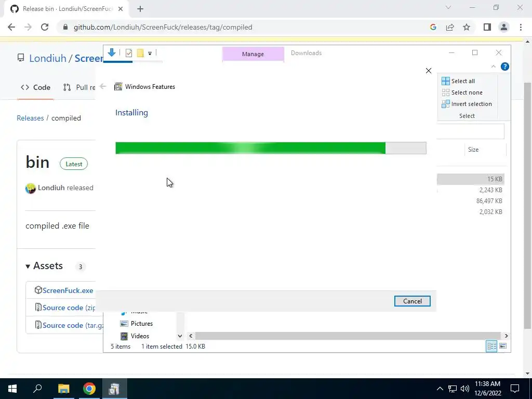Click the left arrow of Explorer horizontal scrollbar
The height and width of the screenshot is (399, 532).
(x=191, y=336)
